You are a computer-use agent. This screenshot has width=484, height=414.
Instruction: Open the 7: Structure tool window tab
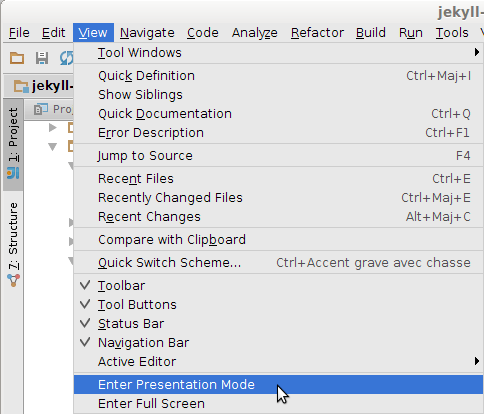coord(13,245)
